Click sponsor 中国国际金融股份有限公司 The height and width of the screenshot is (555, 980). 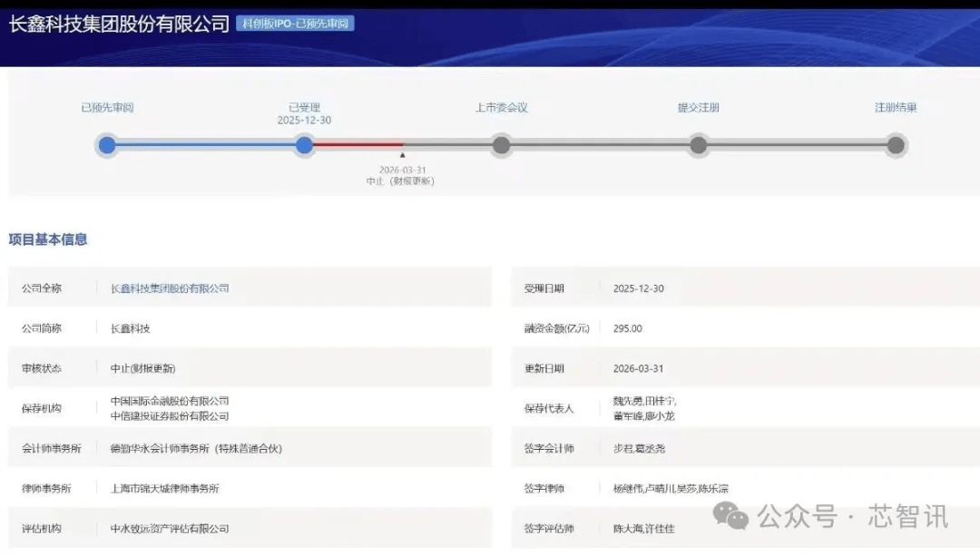(x=170, y=401)
